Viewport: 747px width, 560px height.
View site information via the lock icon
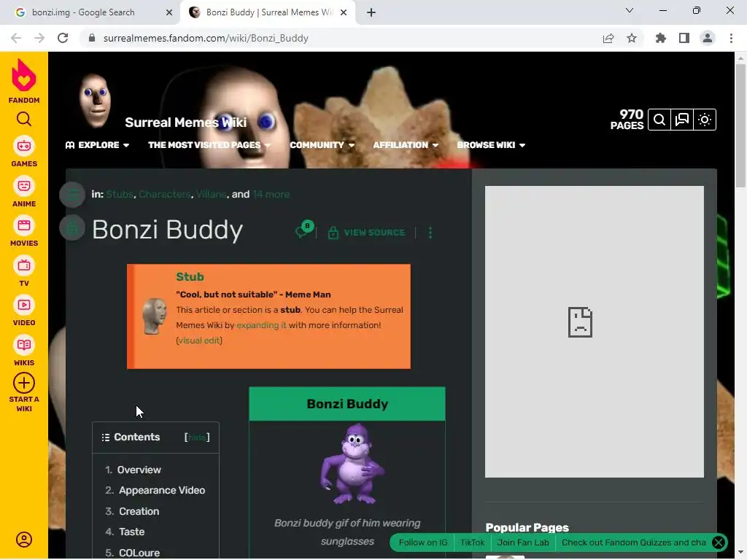click(92, 38)
